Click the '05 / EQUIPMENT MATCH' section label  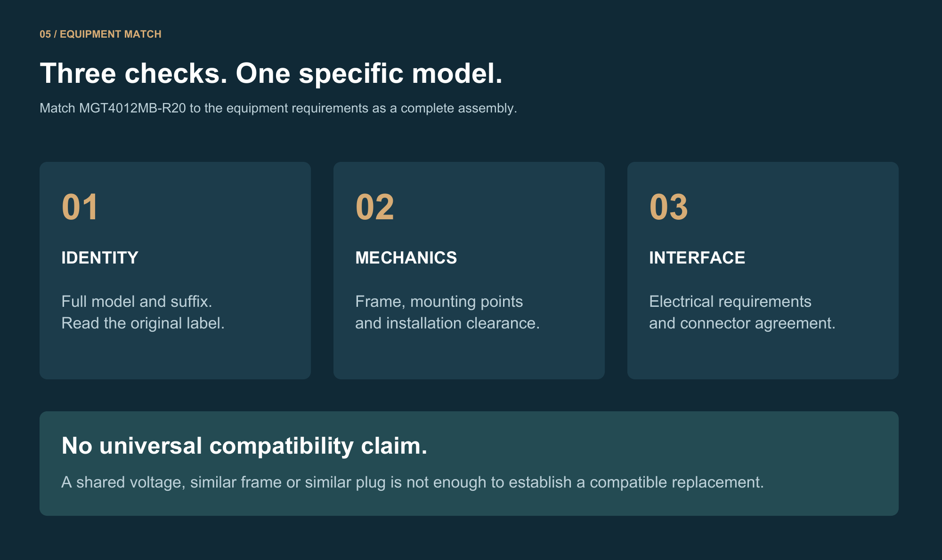(x=100, y=34)
